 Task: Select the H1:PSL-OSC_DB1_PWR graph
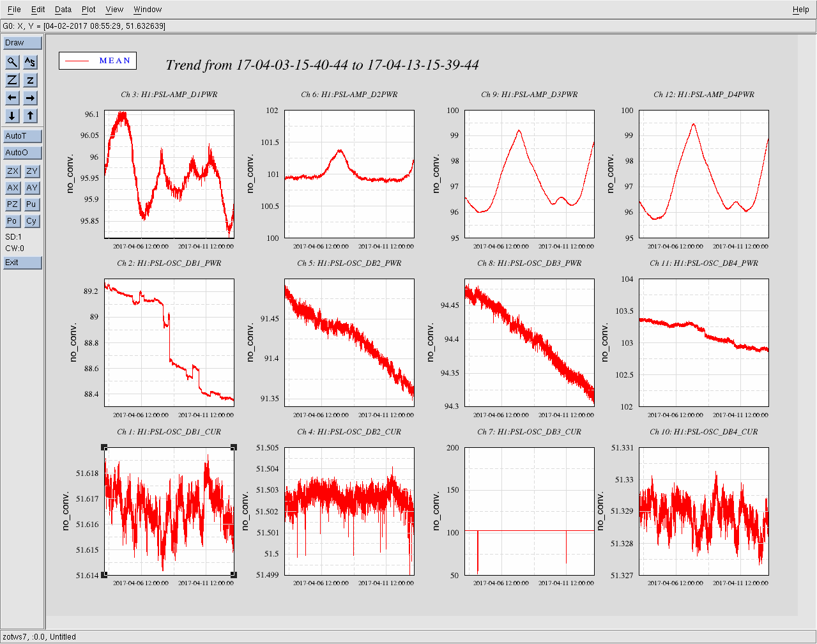coord(169,343)
